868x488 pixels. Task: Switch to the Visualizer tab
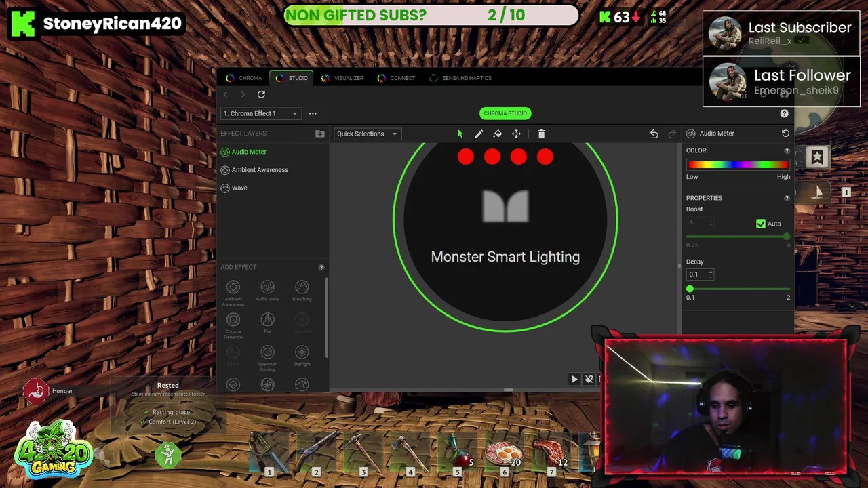click(342, 78)
